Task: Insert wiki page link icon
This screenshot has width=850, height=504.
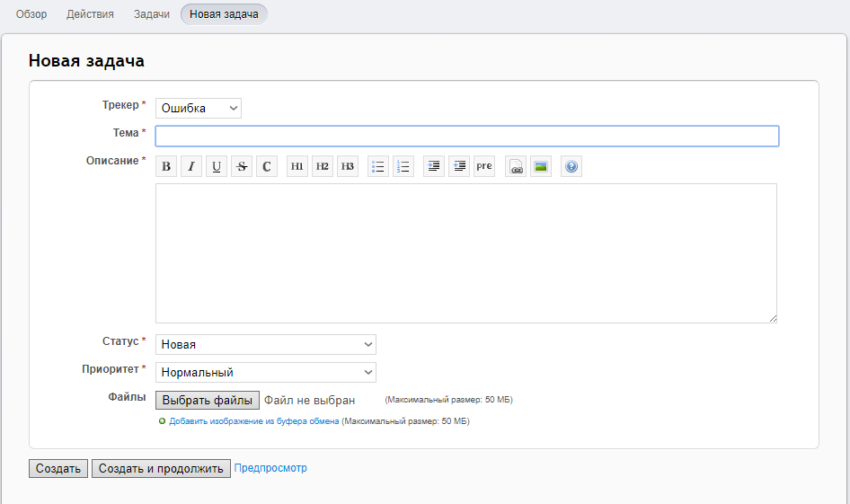Action: click(516, 166)
